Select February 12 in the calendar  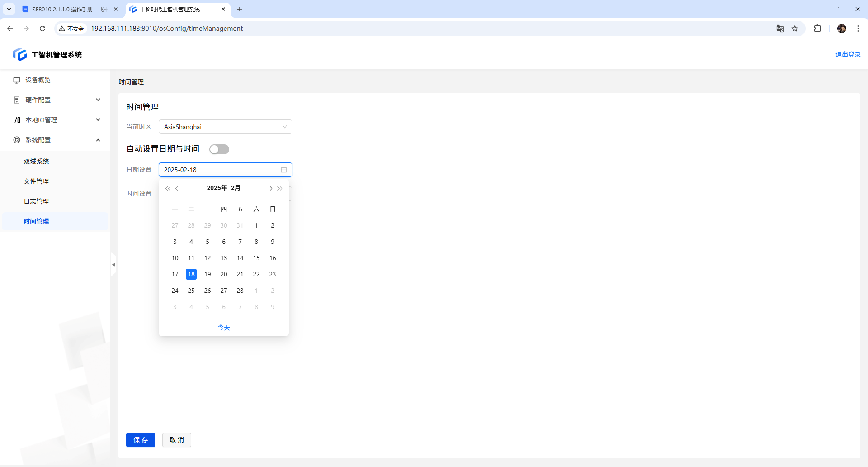208,258
